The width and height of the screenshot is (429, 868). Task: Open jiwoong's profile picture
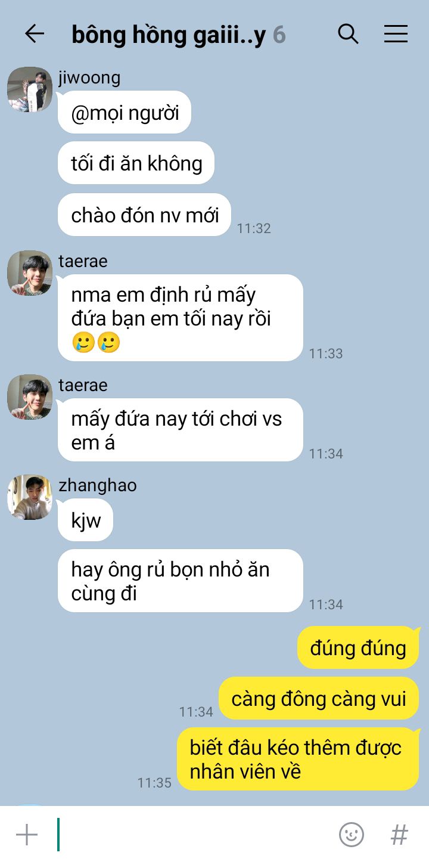point(30,89)
